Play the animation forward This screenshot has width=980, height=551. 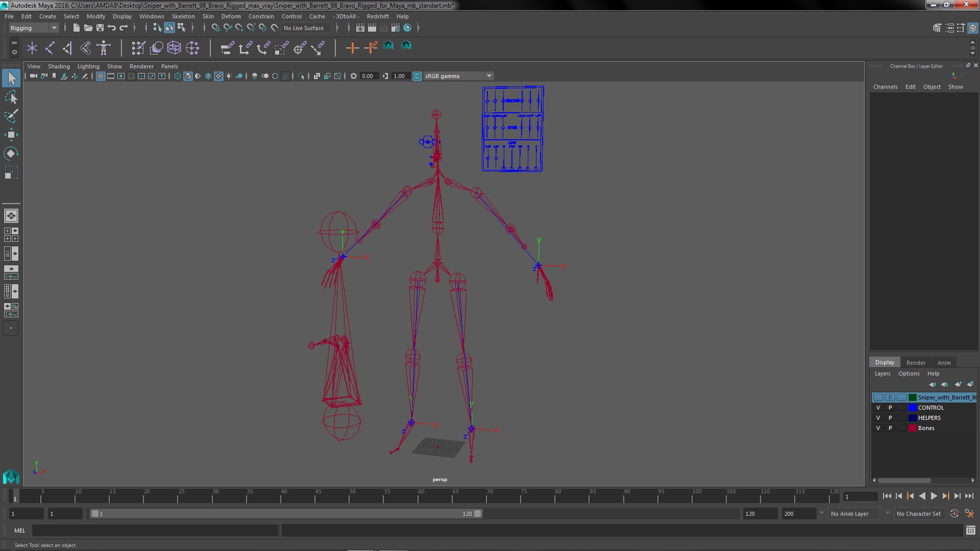pos(934,496)
